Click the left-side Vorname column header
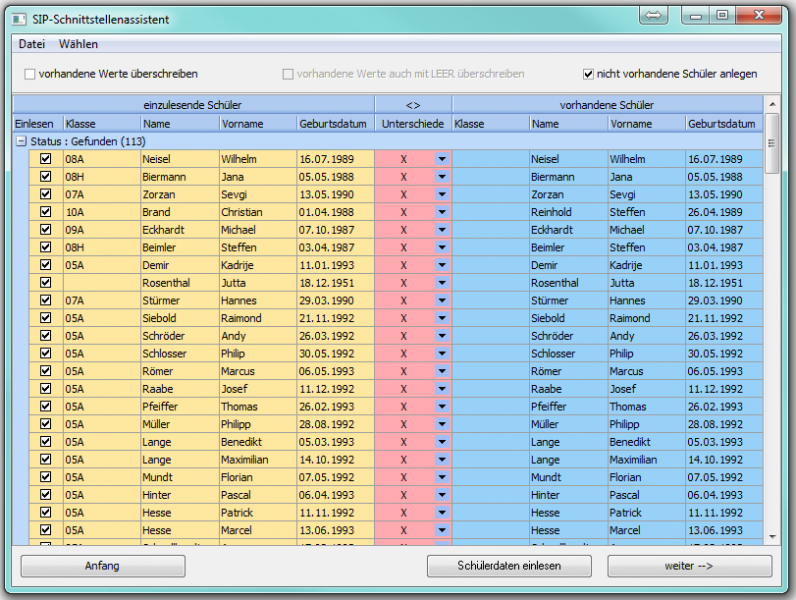This screenshot has width=796, height=600. 258,123
